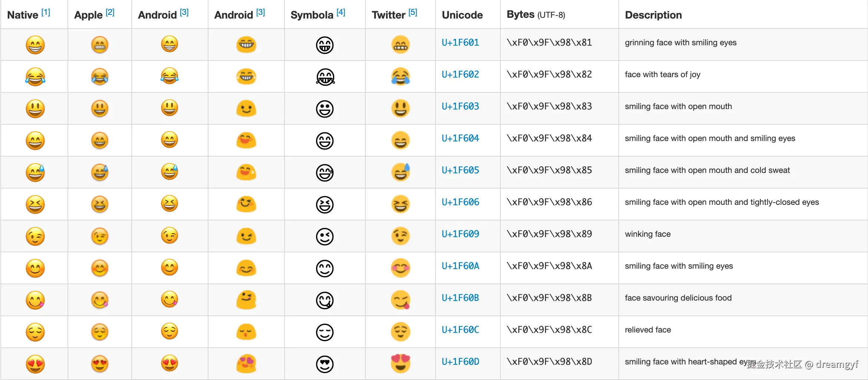This screenshot has width=868, height=380.
Task: Click the Description column header
Action: 653,15
